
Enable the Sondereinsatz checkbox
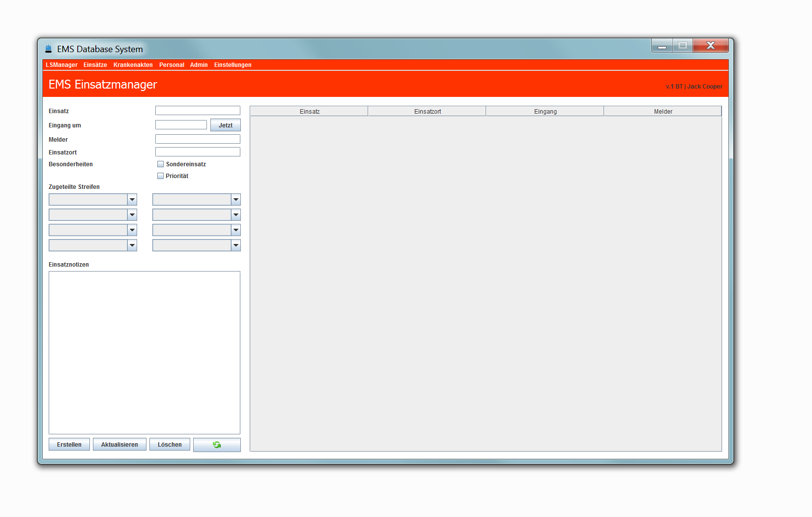point(160,164)
